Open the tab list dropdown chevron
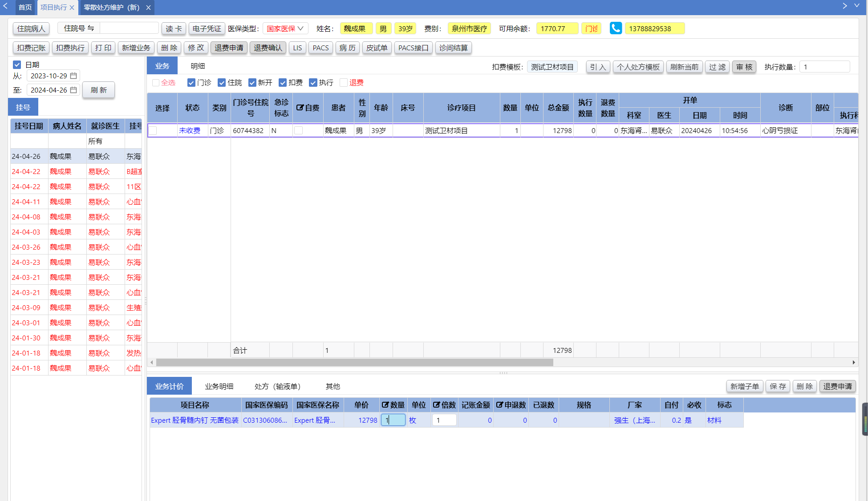The image size is (868, 501). (856, 6)
